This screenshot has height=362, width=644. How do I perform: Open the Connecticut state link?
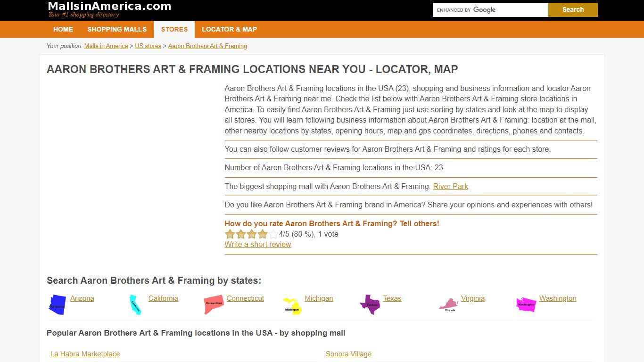(x=245, y=298)
